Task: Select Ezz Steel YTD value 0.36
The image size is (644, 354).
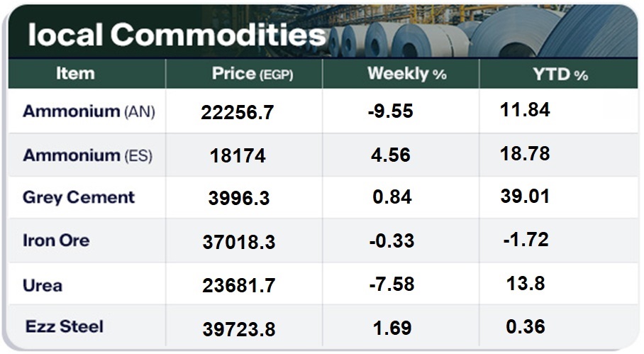Action: tap(526, 326)
